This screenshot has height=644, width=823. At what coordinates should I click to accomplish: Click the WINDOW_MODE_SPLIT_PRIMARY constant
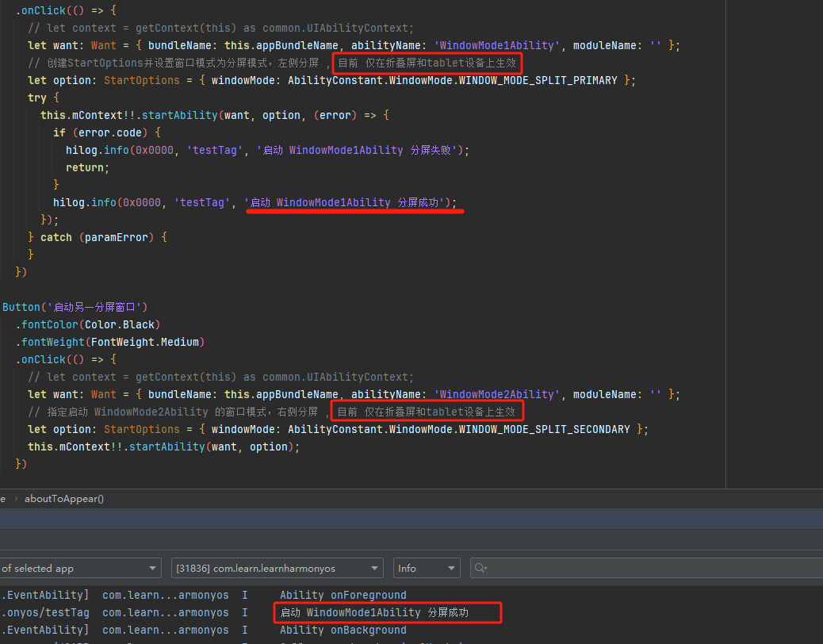point(538,80)
